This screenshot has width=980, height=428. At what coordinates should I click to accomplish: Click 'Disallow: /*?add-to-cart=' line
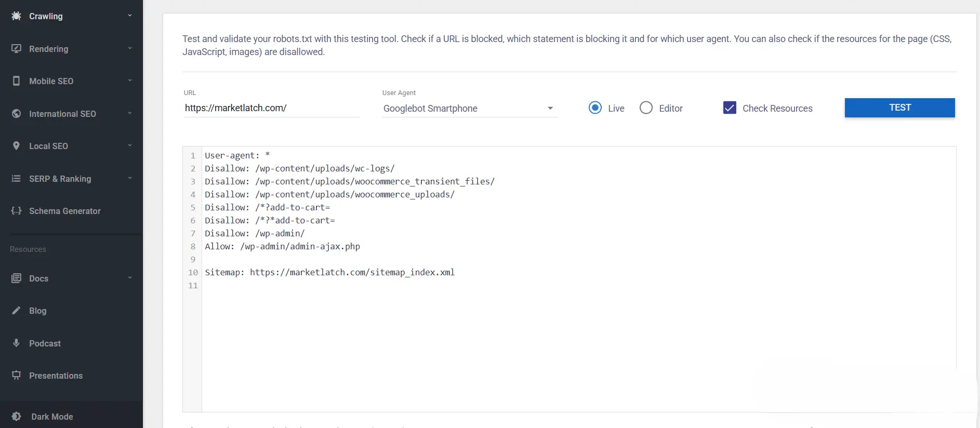[x=267, y=207]
